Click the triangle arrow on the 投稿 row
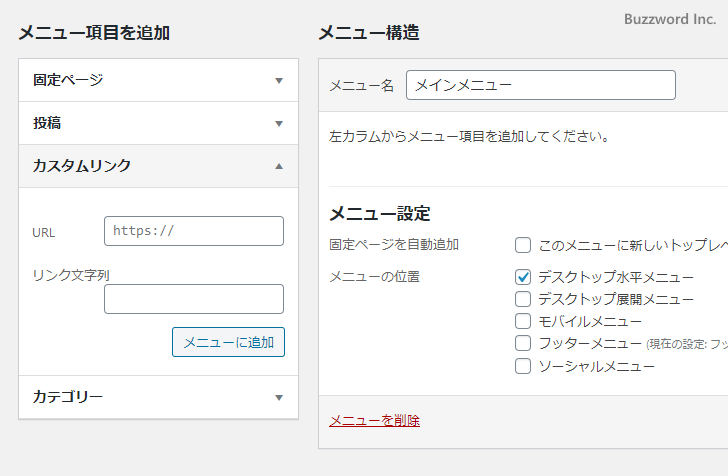Viewport: 728px width, 476px height. pos(279,123)
